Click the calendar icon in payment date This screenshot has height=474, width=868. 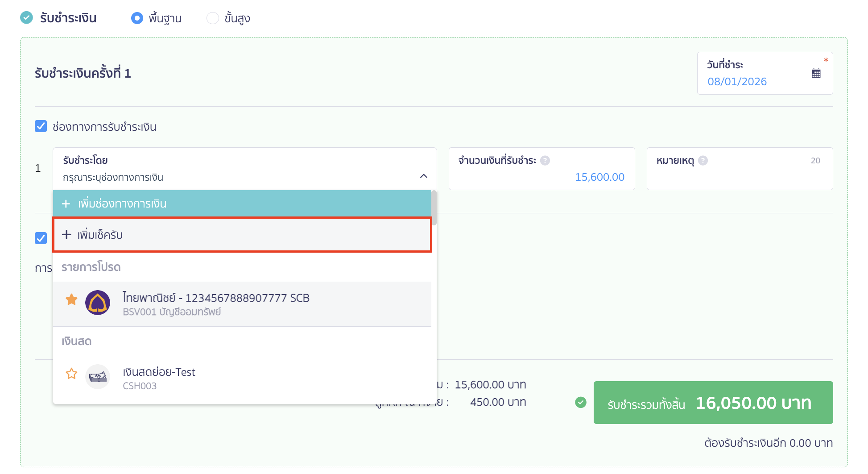click(x=816, y=74)
